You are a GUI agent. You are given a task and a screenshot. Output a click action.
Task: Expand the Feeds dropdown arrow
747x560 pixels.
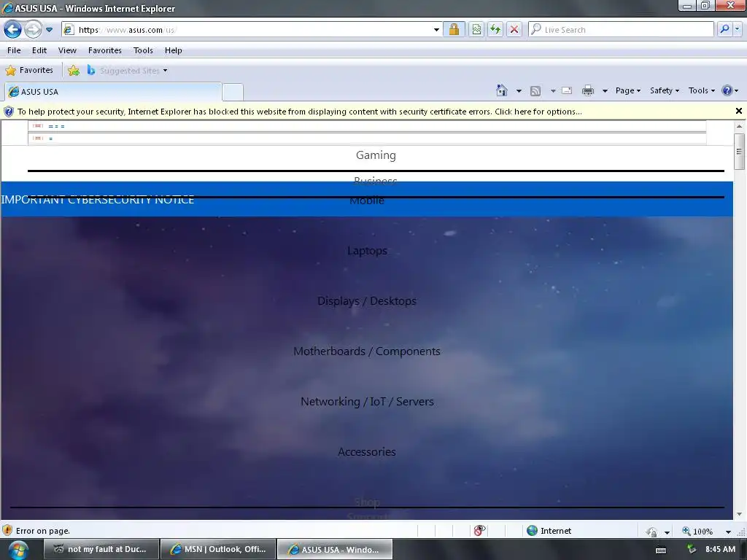tap(553, 90)
